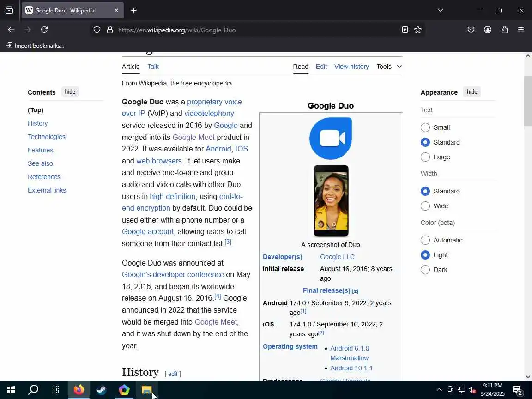Open File Explorer from the taskbar
532x399 pixels.
tap(146, 390)
